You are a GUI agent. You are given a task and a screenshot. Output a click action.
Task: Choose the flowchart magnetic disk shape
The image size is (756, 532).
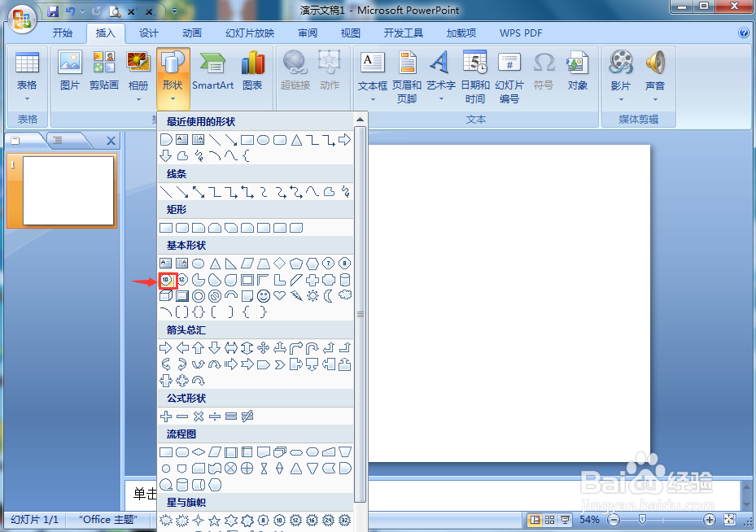coord(182,485)
